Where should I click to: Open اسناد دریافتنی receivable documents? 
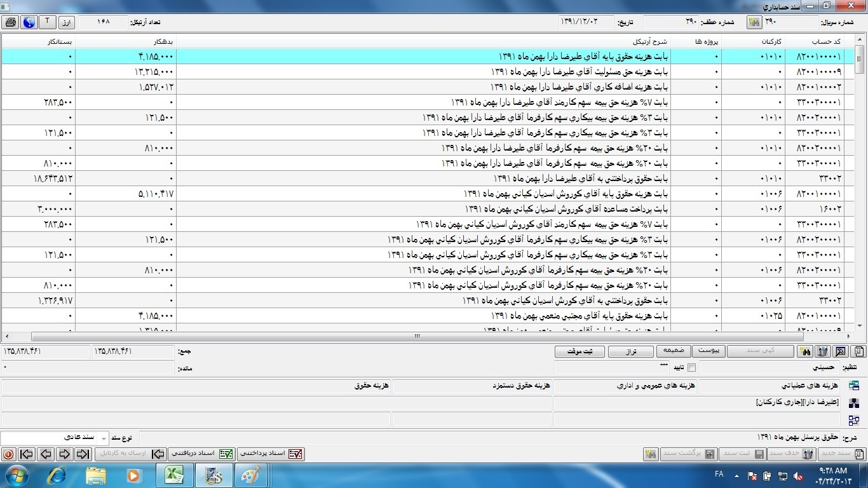[201, 454]
